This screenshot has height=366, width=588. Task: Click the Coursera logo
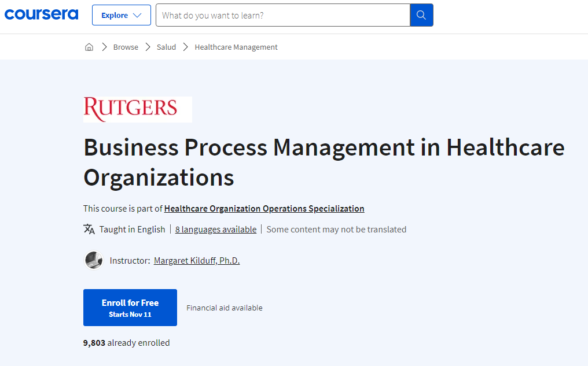click(41, 14)
